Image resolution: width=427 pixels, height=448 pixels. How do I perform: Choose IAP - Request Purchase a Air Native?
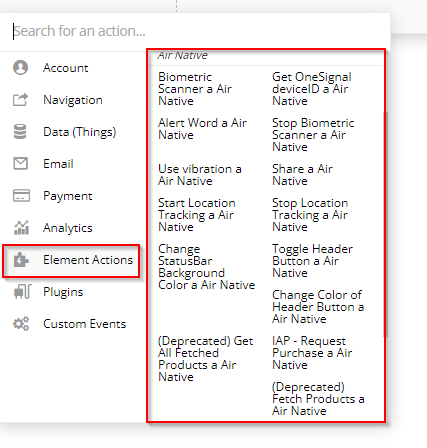click(312, 353)
